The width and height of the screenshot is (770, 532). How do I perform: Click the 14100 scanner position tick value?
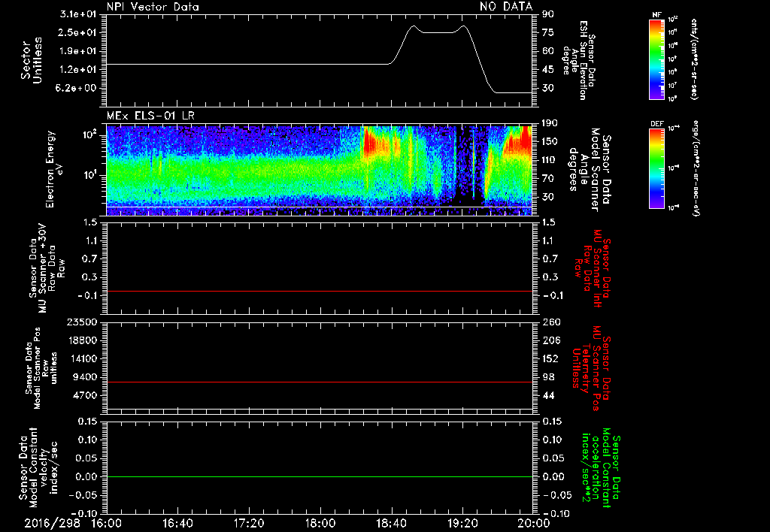point(81,358)
